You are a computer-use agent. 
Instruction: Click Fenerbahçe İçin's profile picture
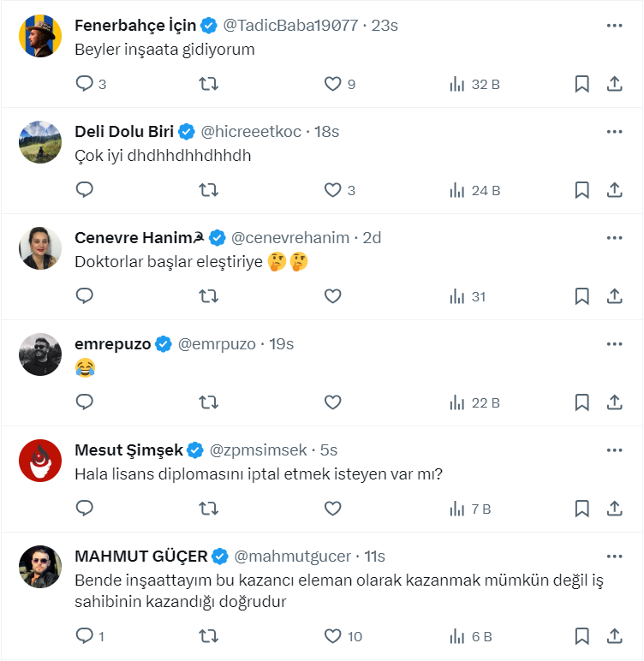tap(40, 36)
